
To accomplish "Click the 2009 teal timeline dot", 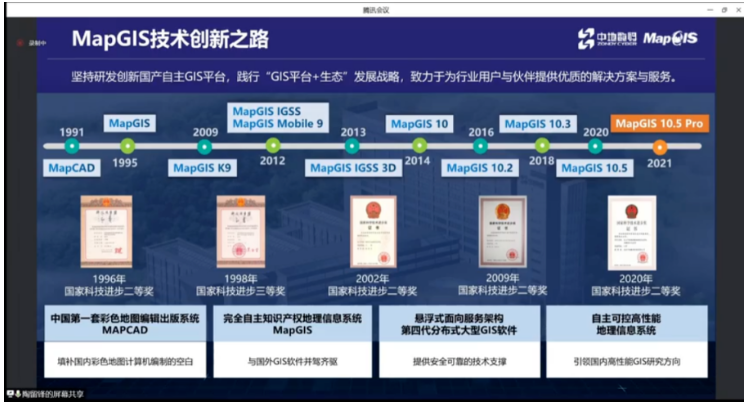I will (204, 146).
